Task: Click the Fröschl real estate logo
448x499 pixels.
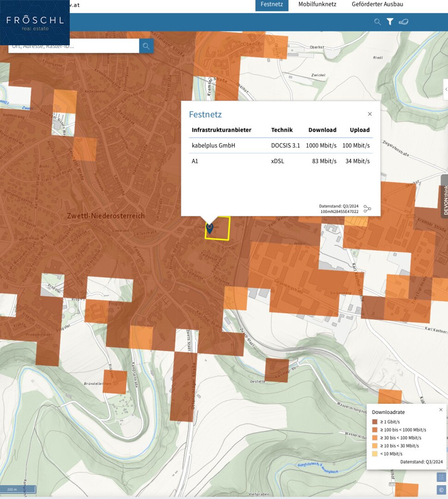Action: tap(35, 22)
